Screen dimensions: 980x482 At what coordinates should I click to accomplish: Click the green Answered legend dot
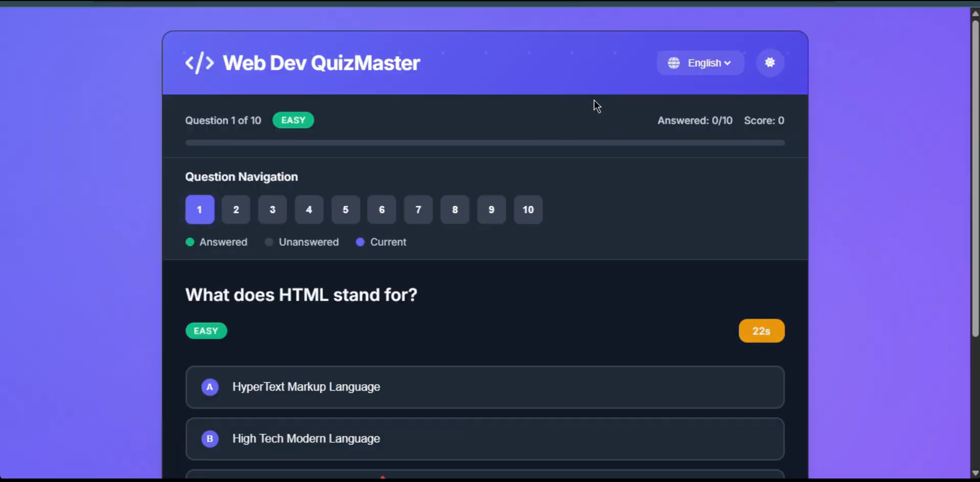189,242
